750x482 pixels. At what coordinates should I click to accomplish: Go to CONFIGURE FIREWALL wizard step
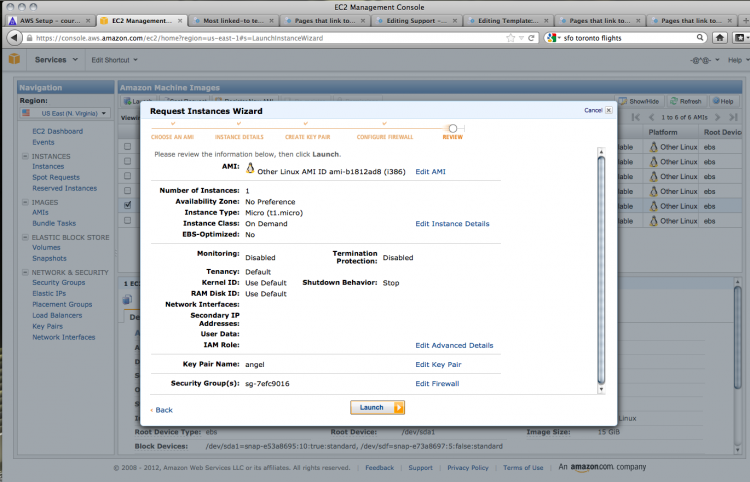pos(385,137)
